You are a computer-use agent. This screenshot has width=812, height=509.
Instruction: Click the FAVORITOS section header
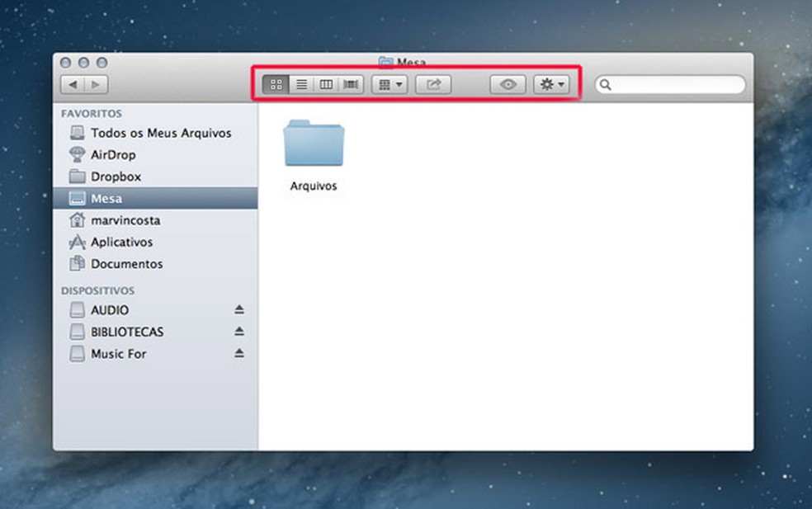[x=92, y=113]
